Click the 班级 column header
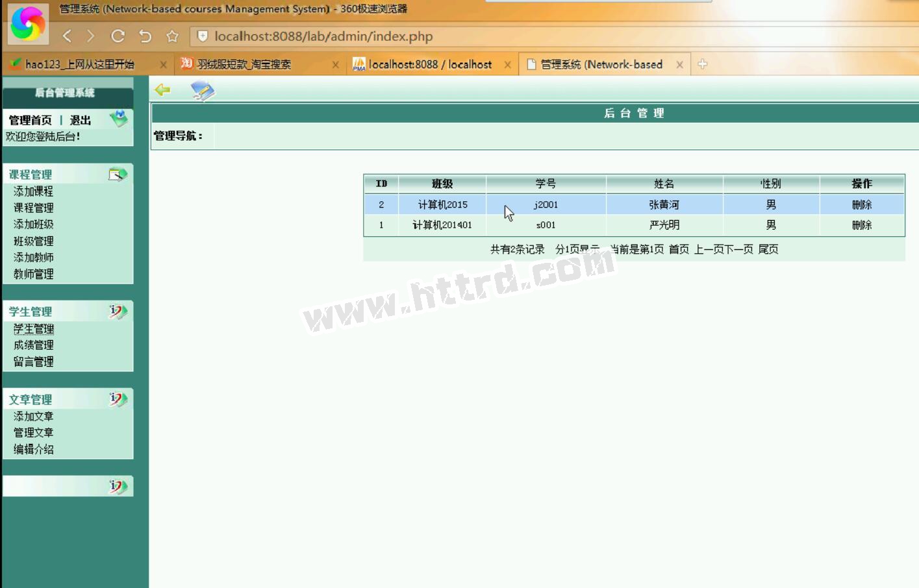The height and width of the screenshot is (588, 919). 442,184
